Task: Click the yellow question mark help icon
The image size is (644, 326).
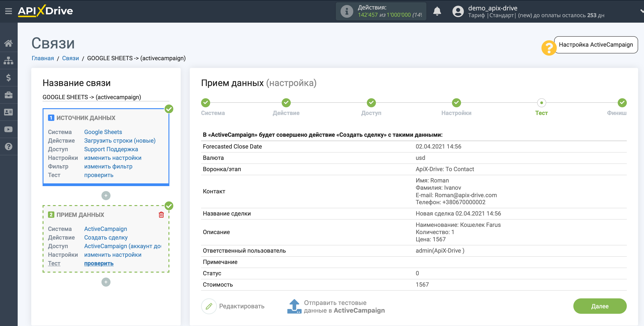Action: [548, 48]
